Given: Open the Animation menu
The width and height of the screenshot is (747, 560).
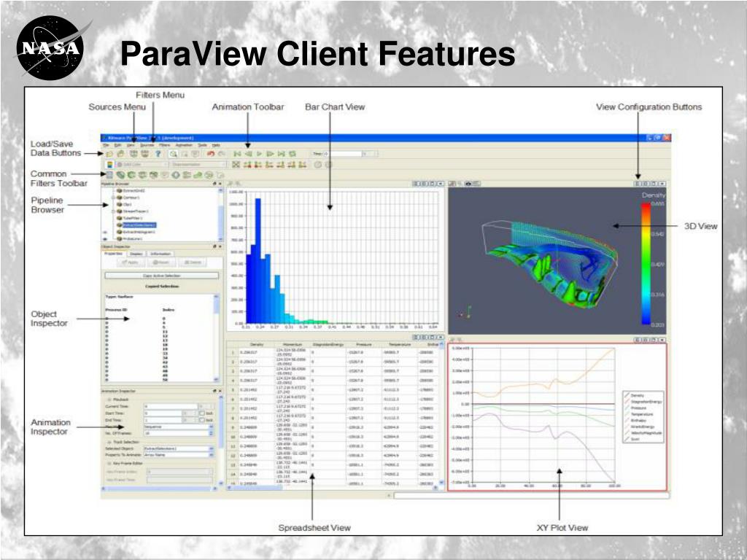Looking at the screenshot, I should [184, 145].
